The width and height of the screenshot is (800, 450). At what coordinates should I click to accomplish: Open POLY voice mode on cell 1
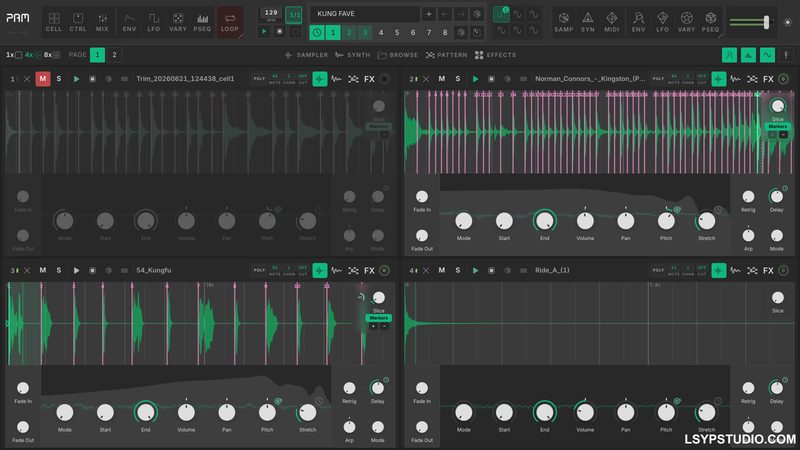coord(259,79)
